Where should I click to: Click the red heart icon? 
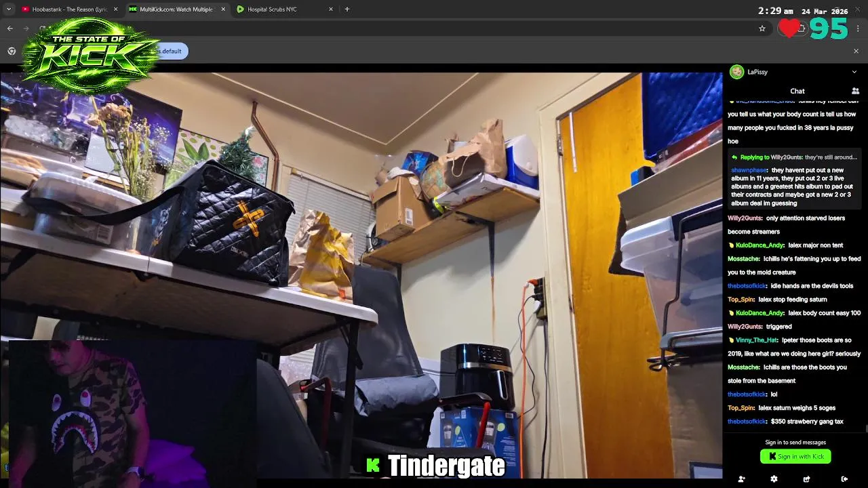789,28
